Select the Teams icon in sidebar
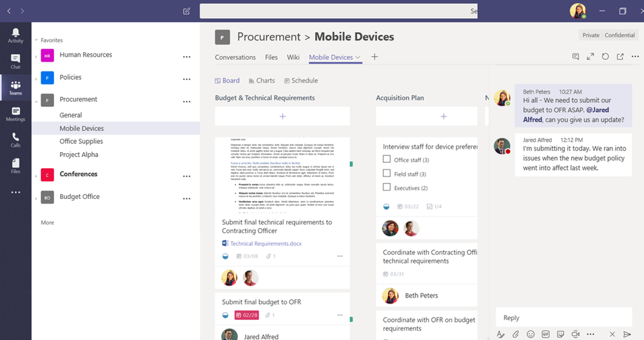Image resolution: width=644 pixels, height=340 pixels. pyautogui.click(x=15, y=88)
